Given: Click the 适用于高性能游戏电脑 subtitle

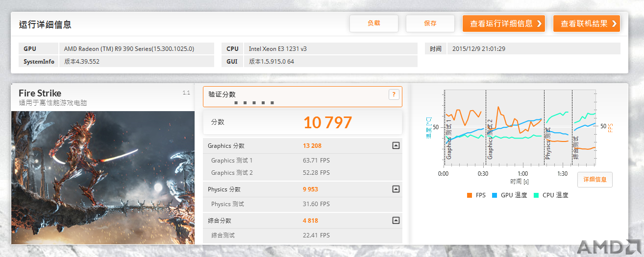Looking at the screenshot, I should [x=53, y=103].
